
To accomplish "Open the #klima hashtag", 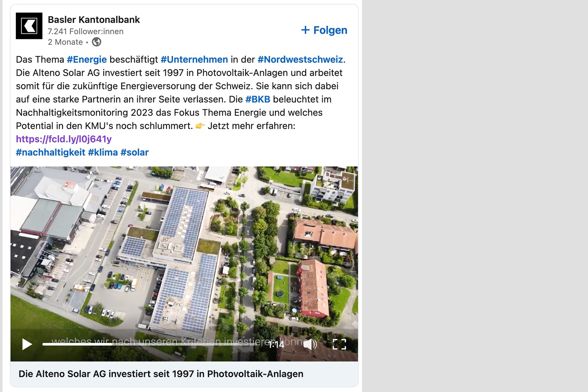I will click(x=103, y=152).
